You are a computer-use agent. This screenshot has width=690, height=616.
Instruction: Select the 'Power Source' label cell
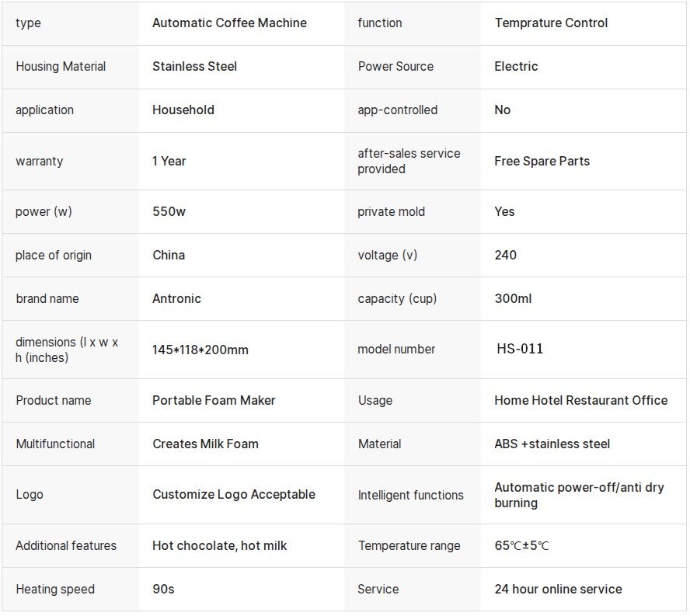tap(396, 67)
